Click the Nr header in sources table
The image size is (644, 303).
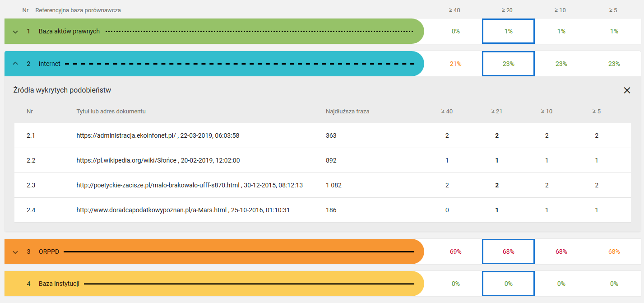tap(29, 111)
